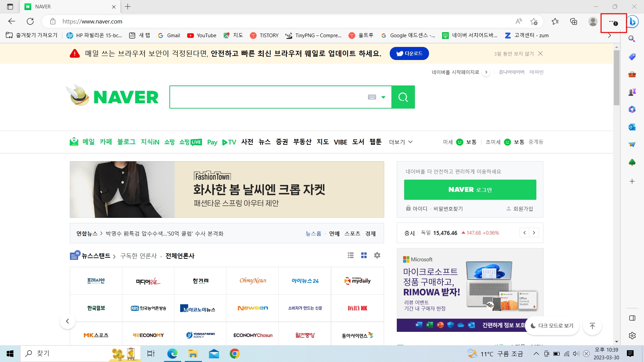Expand hidden bookmarks bar overflow chevron
This screenshot has width=644, height=362.
[609, 36]
